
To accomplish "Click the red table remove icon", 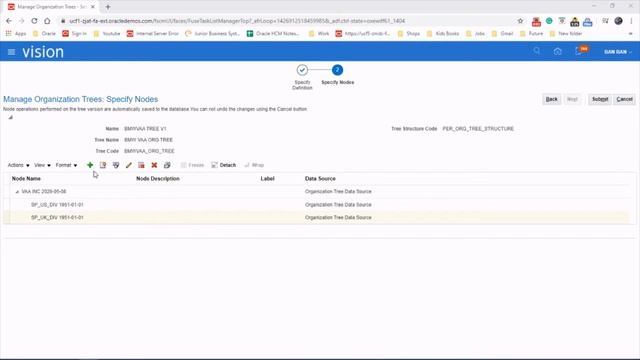I will (x=141, y=165).
